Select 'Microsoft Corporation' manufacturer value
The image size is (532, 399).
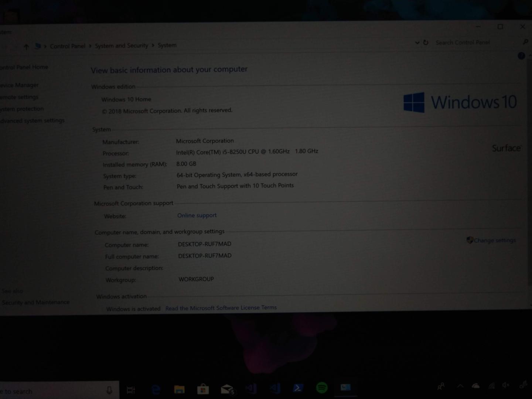[205, 141]
